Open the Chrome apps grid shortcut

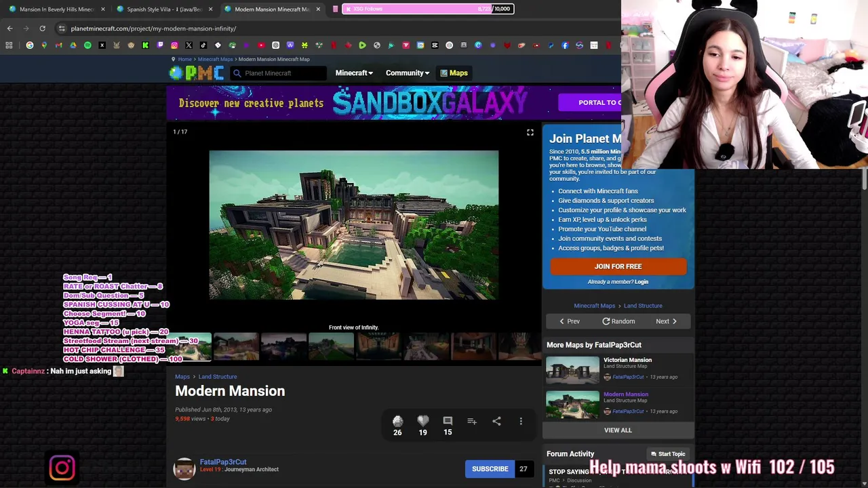pos(9,45)
